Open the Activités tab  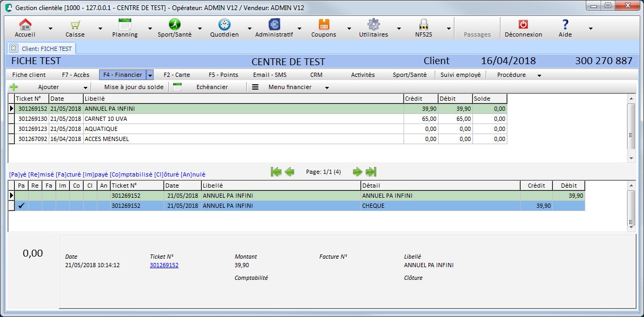pos(363,75)
